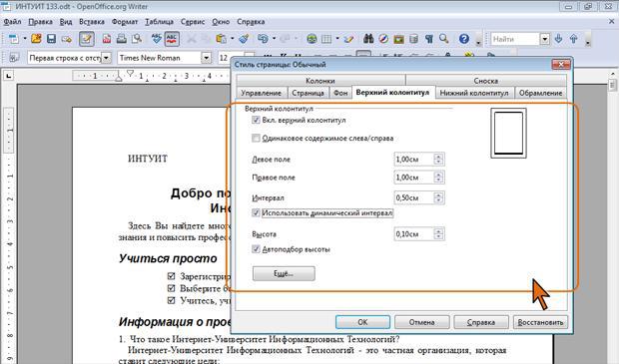Image resolution: width=619 pixels, height=364 pixels.
Task: Insert a hyperlink with the globe icon
Action: tap(311, 39)
